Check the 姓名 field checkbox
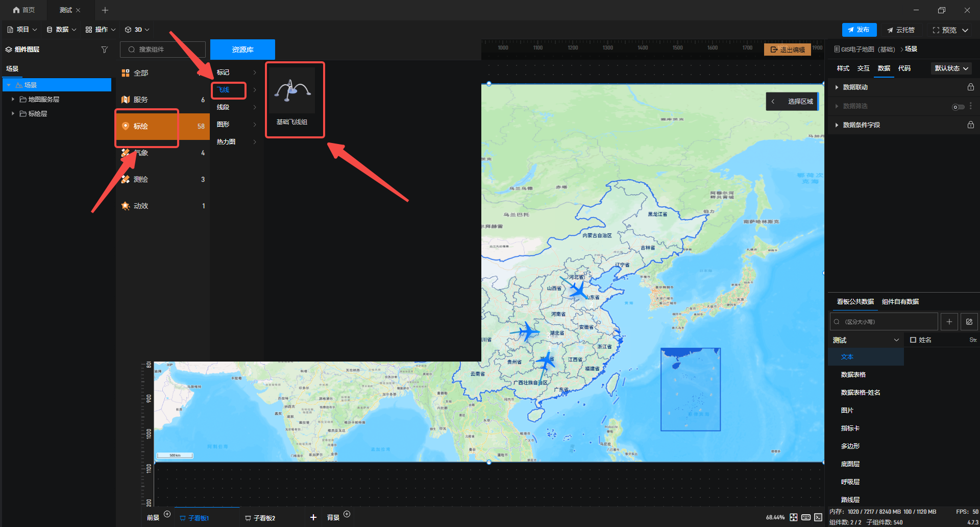 [913, 340]
